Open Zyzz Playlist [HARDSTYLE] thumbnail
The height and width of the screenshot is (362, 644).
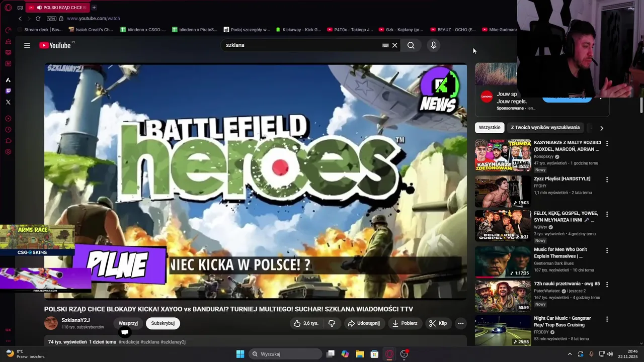click(503, 192)
